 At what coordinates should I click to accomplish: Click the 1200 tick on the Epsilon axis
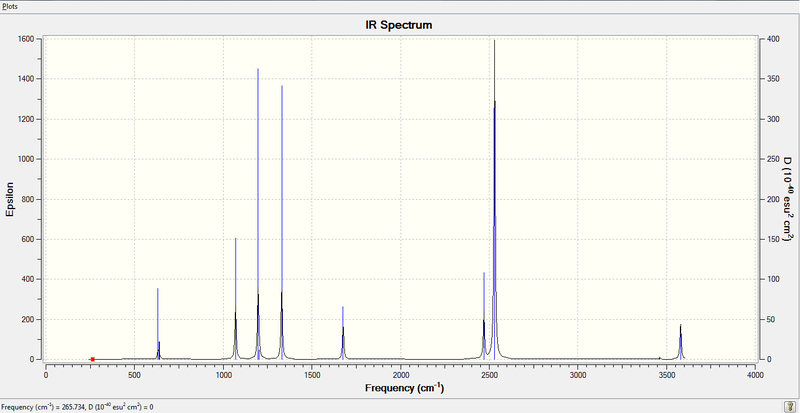point(26,119)
